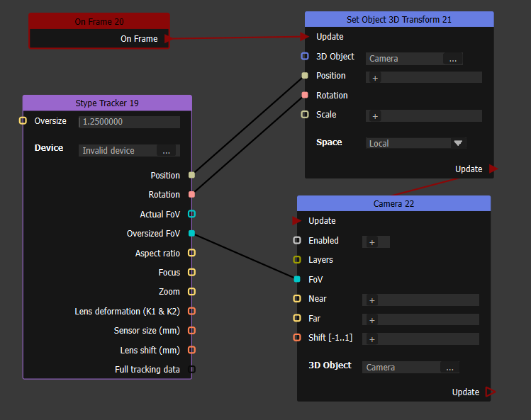The image size is (531, 420).
Task: Click the Lens deformation output pin
Action: [191, 311]
